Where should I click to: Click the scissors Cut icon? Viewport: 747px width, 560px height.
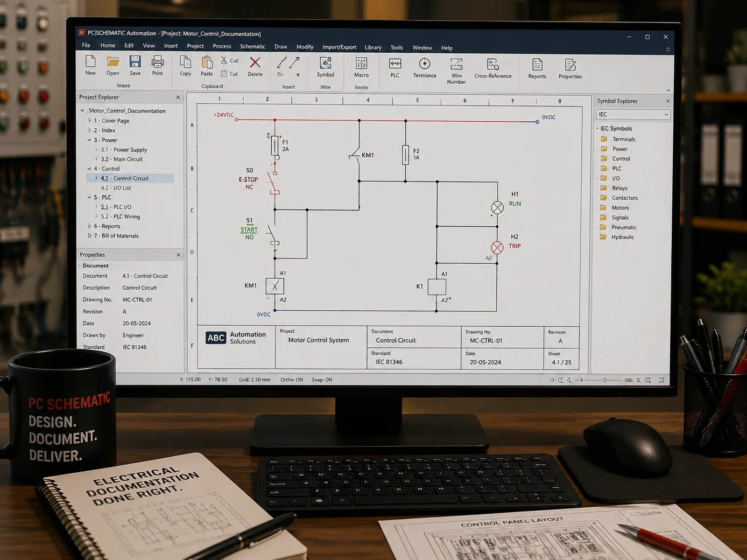coord(224,60)
